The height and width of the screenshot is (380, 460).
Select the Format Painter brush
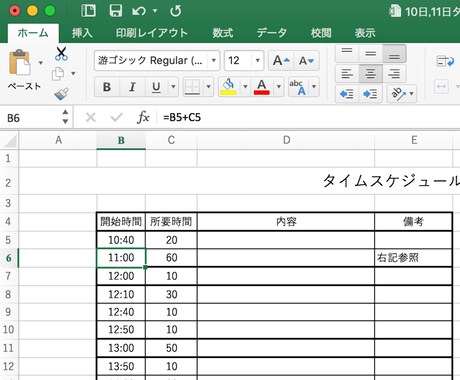click(62, 94)
